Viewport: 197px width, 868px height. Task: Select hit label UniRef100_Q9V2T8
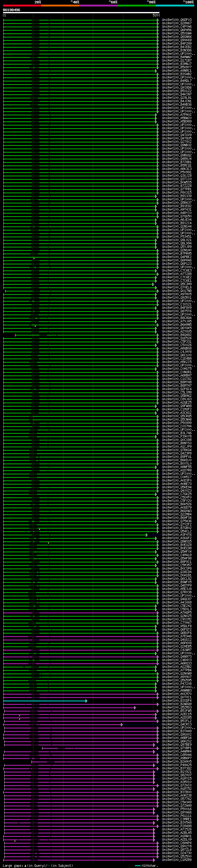click(x=177, y=846)
